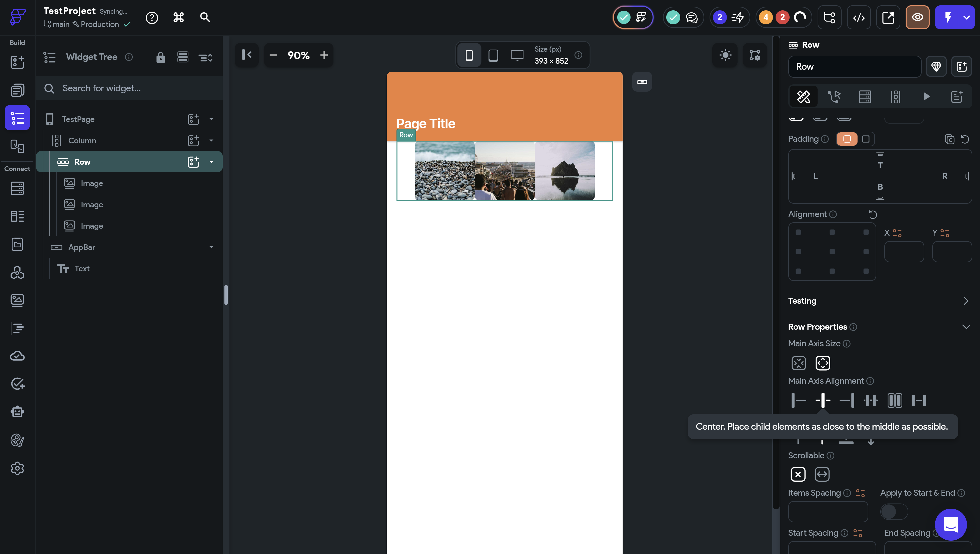Lock the widget tree with lock icon
The width and height of the screenshot is (980, 554).
161,57
